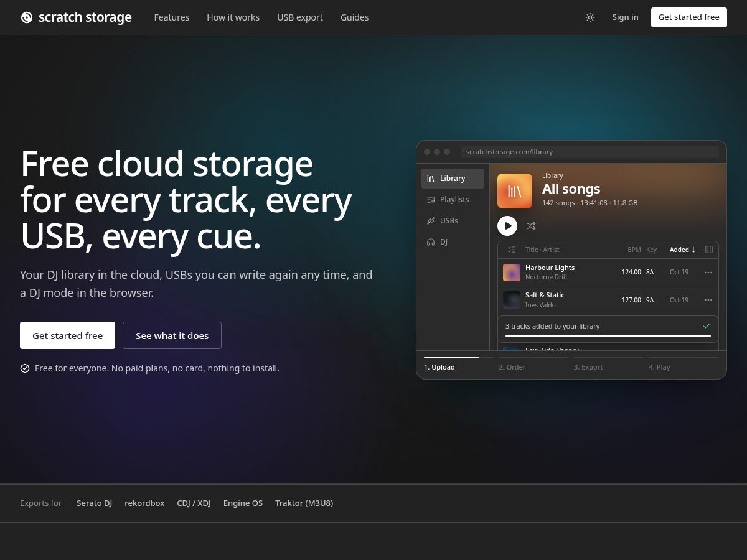747x560 pixels.
Task: Play all songs with round play button
Action: pos(507,226)
